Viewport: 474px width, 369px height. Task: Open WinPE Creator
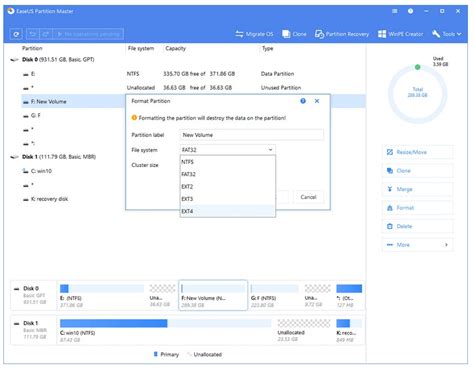click(400, 34)
